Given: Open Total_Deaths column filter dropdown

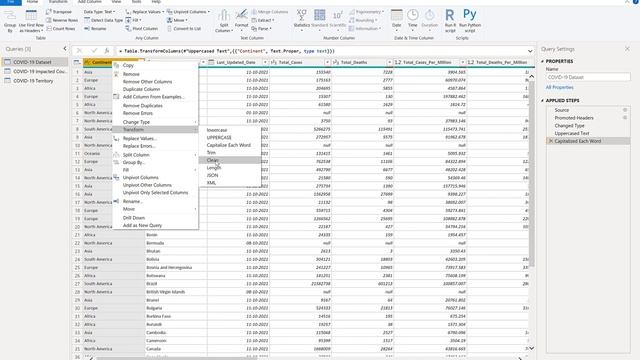Looking at the screenshot, I should pyautogui.click(x=389, y=62).
